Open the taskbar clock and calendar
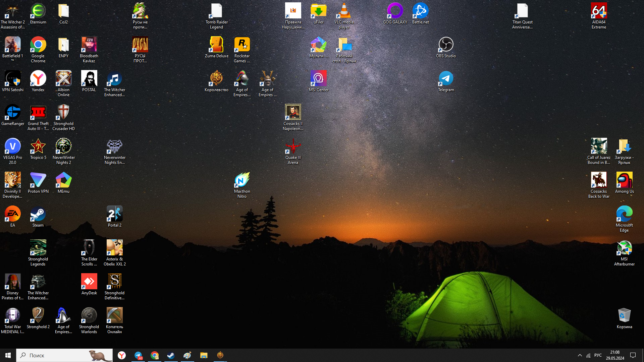Viewport: 644px width, 362px height. pyautogui.click(x=615, y=355)
